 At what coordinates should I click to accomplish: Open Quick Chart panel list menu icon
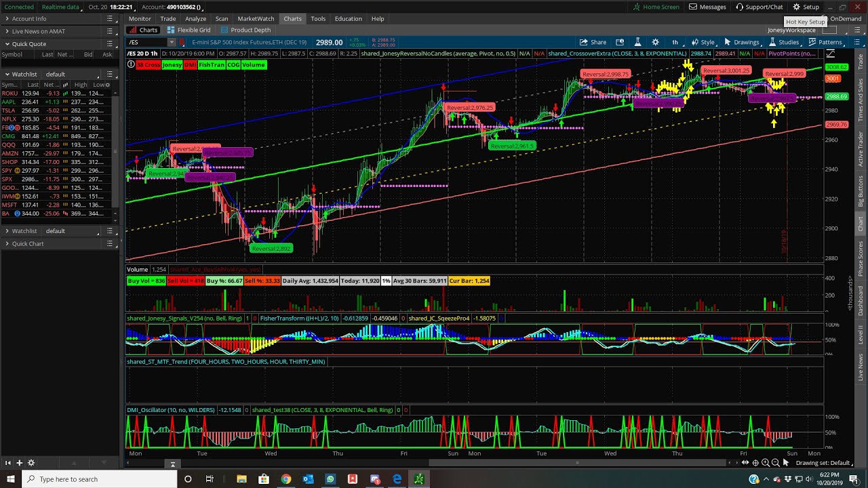coord(109,243)
